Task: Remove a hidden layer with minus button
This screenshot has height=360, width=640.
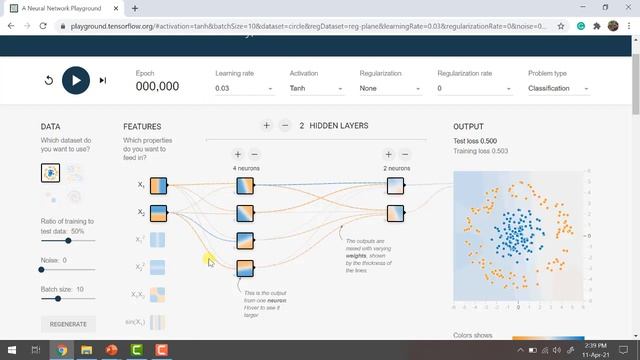Action: [285, 126]
